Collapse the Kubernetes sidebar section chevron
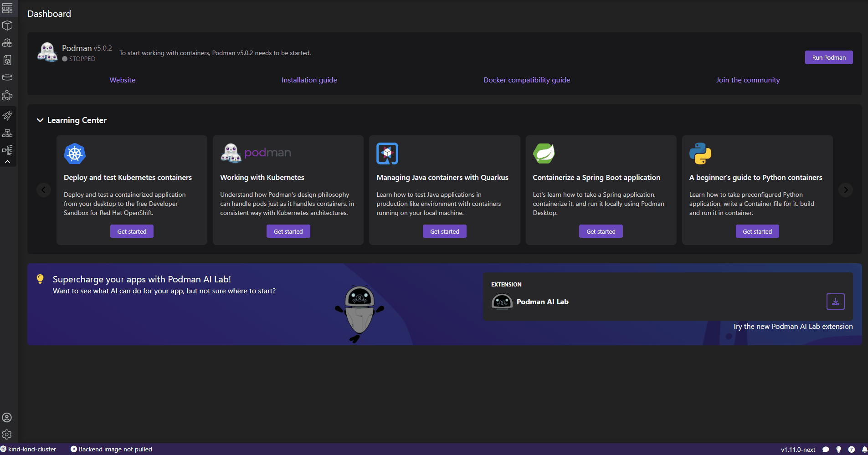 (x=7, y=162)
